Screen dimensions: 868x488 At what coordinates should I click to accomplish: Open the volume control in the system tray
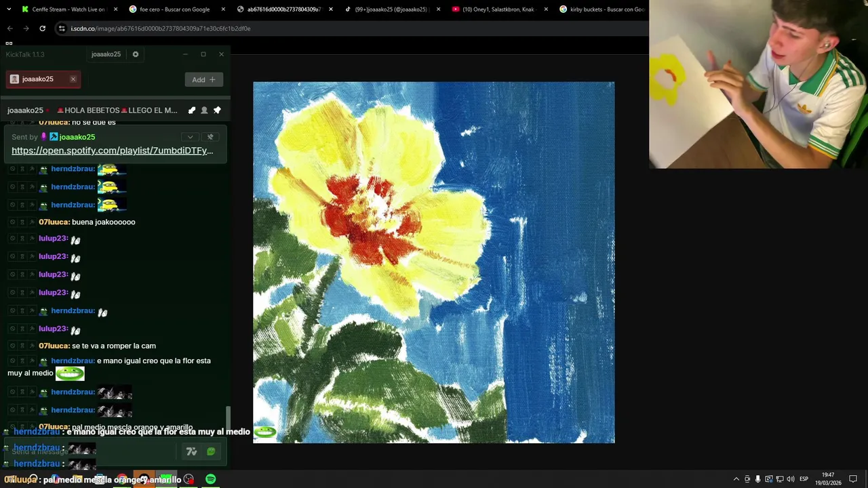pos(791,479)
